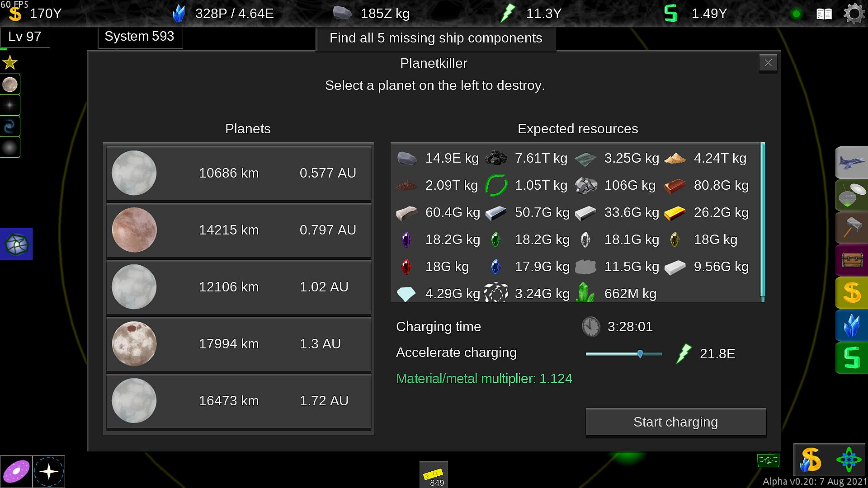868x488 pixels.
Task: Click the System 593 label
Action: coord(140,37)
